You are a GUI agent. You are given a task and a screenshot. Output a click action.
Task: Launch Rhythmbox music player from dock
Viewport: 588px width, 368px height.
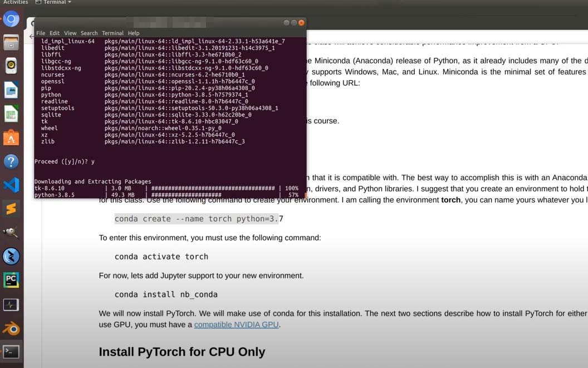point(11,66)
